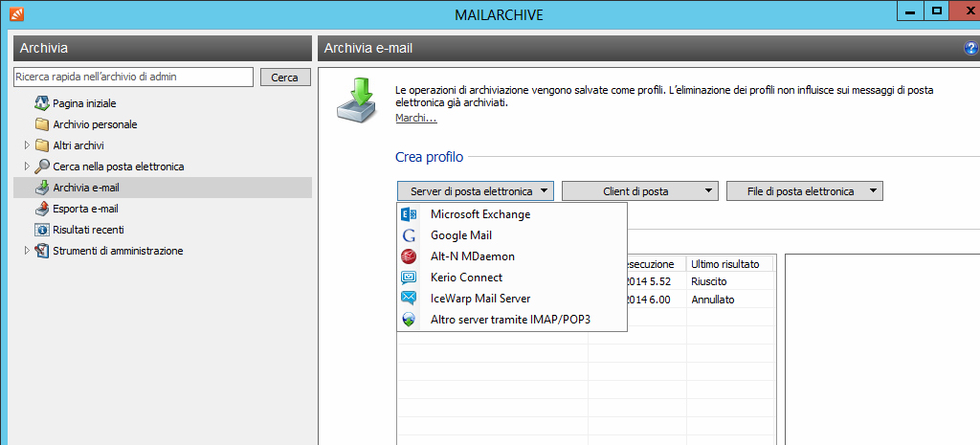Screen dimensions: 980x445
Task: Click the Cerca button
Action: (x=285, y=78)
